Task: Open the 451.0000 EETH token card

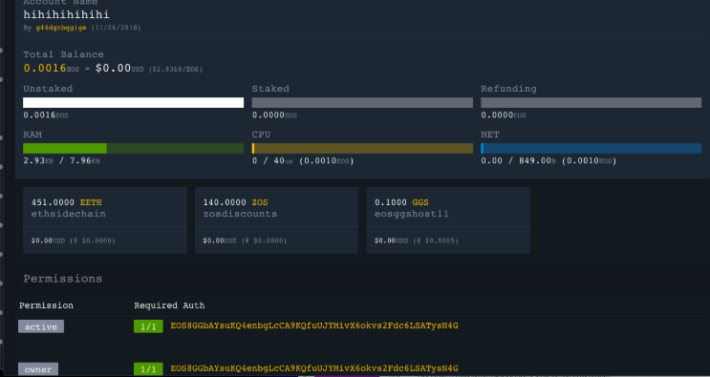Action: pos(105,220)
